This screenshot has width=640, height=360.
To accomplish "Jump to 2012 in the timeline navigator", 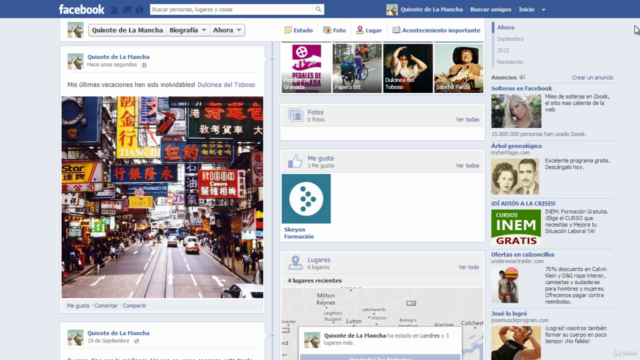I will tap(503, 50).
